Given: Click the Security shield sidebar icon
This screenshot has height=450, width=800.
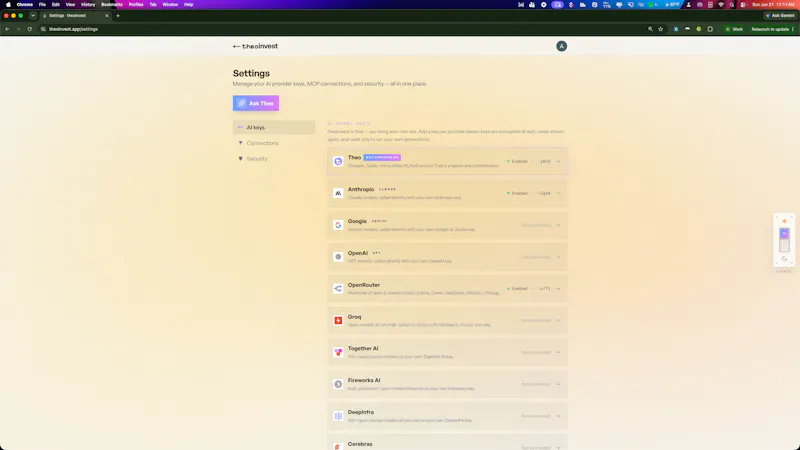Looking at the screenshot, I should pyautogui.click(x=240, y=159).
